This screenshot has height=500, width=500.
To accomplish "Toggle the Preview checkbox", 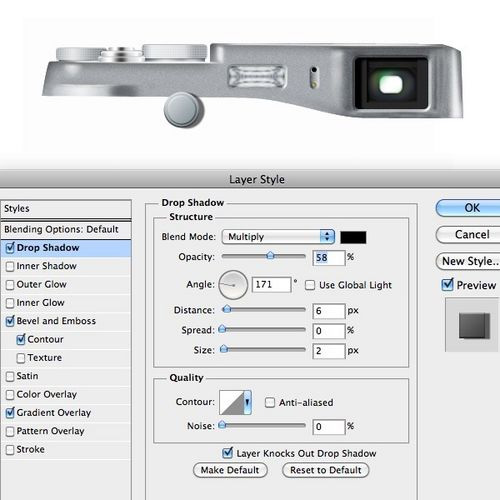I will pos(447,285).
